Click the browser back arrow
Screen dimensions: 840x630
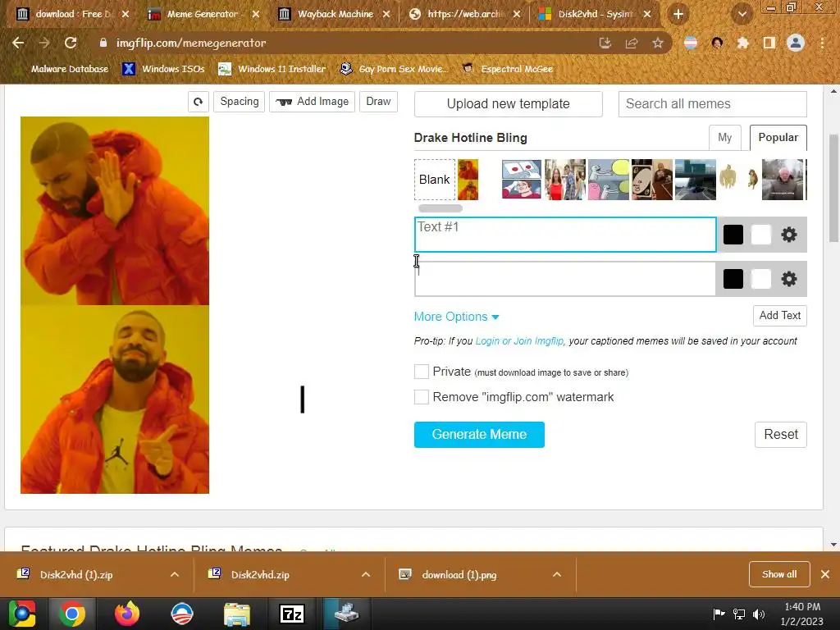(18, 43)
